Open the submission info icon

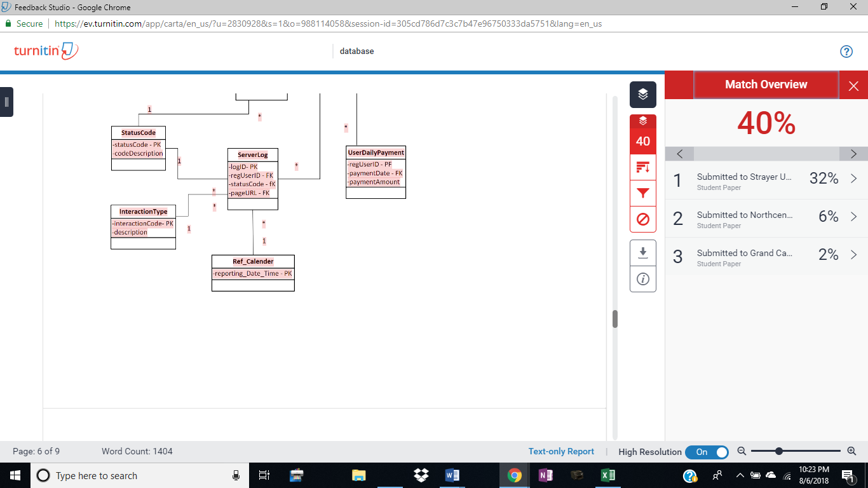(x=642, y=279)
